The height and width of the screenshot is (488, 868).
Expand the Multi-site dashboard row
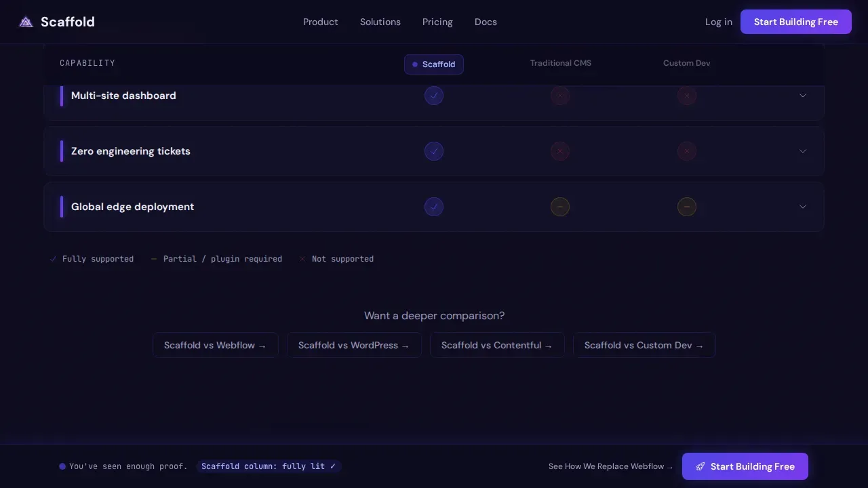coord(803,96)
